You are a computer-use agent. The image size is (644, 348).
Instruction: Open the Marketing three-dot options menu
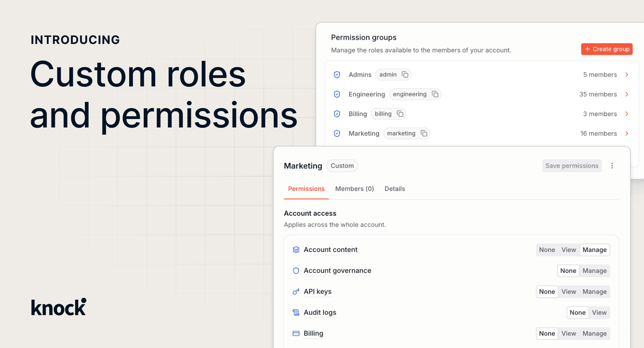click(x=612, y=166)
